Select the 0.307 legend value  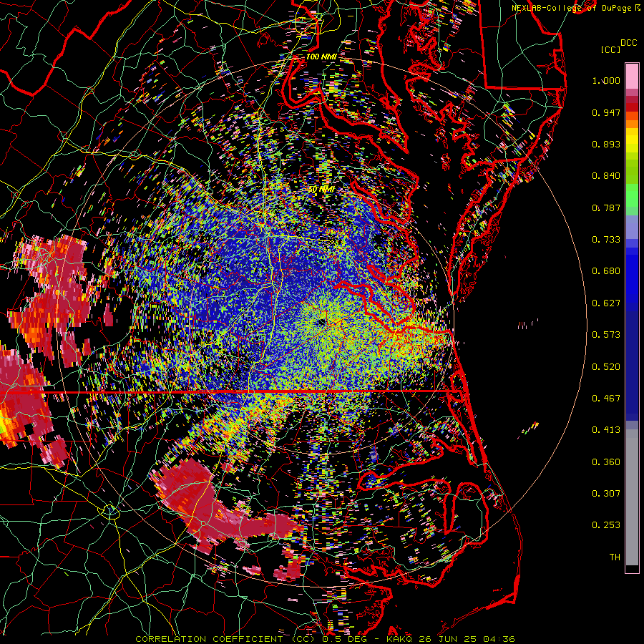pos(606,494)
